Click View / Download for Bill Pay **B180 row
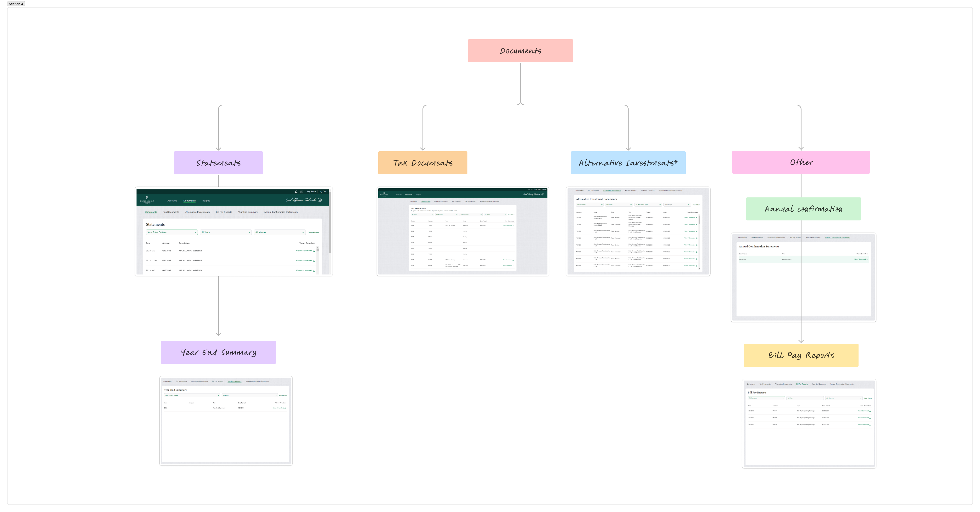 point(863,425)
